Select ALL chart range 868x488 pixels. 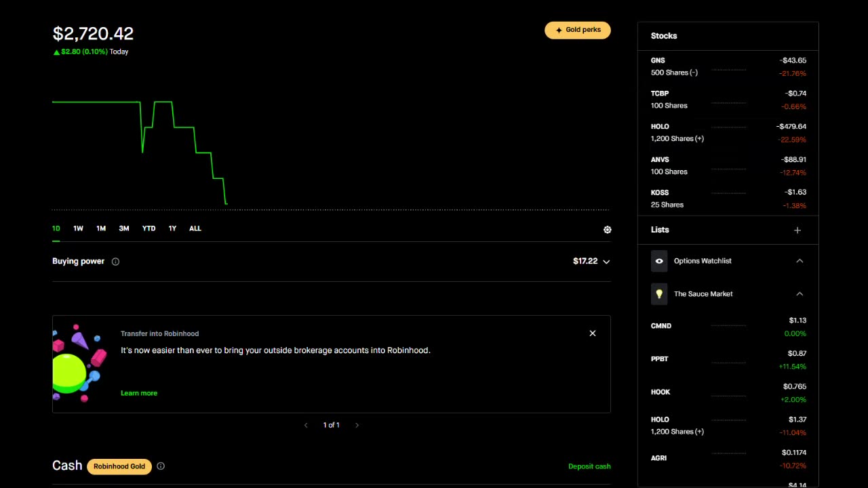click(195, 228)
